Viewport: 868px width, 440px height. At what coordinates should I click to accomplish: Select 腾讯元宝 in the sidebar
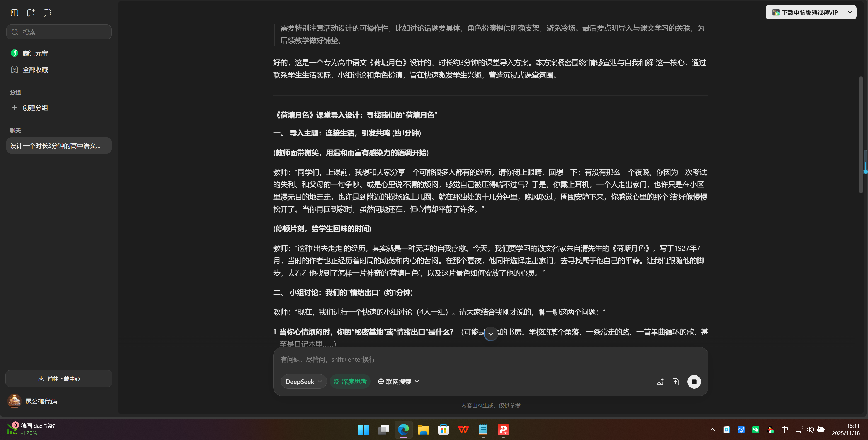pos(35,53)
